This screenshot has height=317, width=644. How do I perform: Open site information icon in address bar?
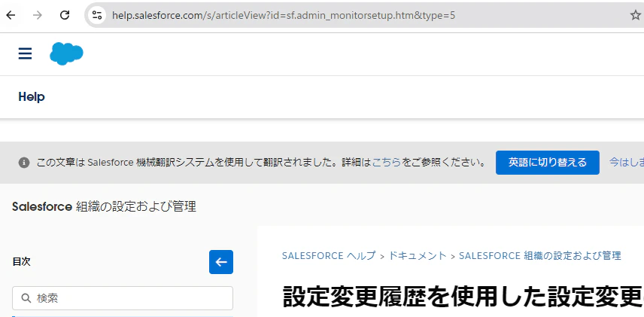click(97, 16)
